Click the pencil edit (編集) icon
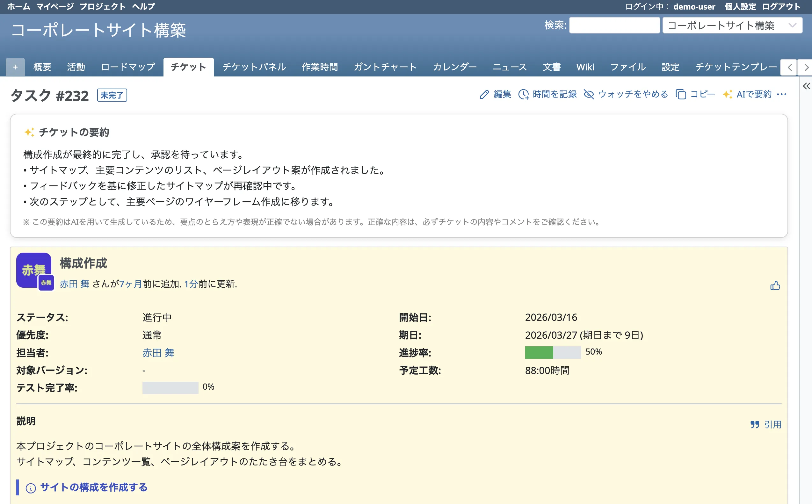The width and height of the screenshot is (812, 504). [484, 95]
